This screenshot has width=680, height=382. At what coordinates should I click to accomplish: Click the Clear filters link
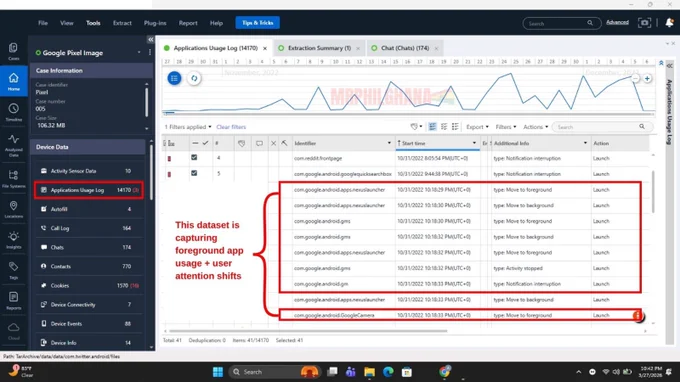point(231,127)
